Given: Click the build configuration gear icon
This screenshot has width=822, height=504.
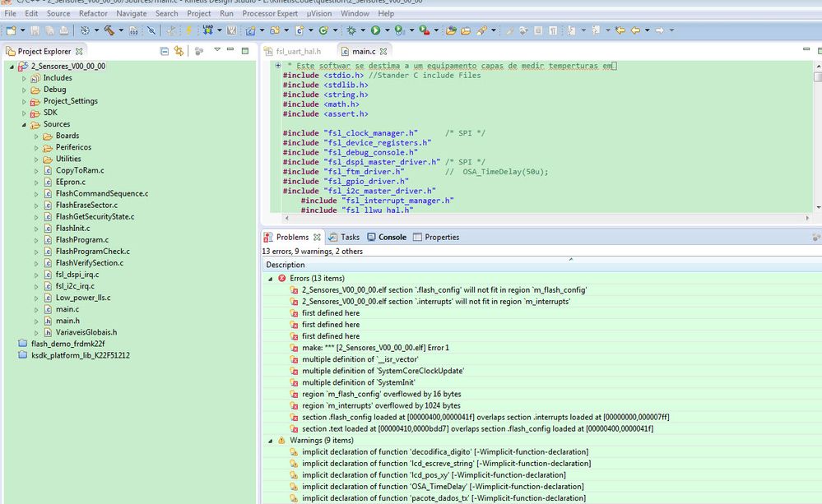Looking at the screenshot, I should (85, 30).
